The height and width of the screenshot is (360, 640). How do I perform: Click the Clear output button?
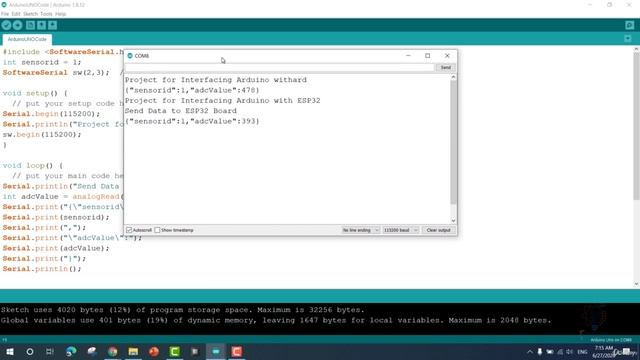[438, 230]
